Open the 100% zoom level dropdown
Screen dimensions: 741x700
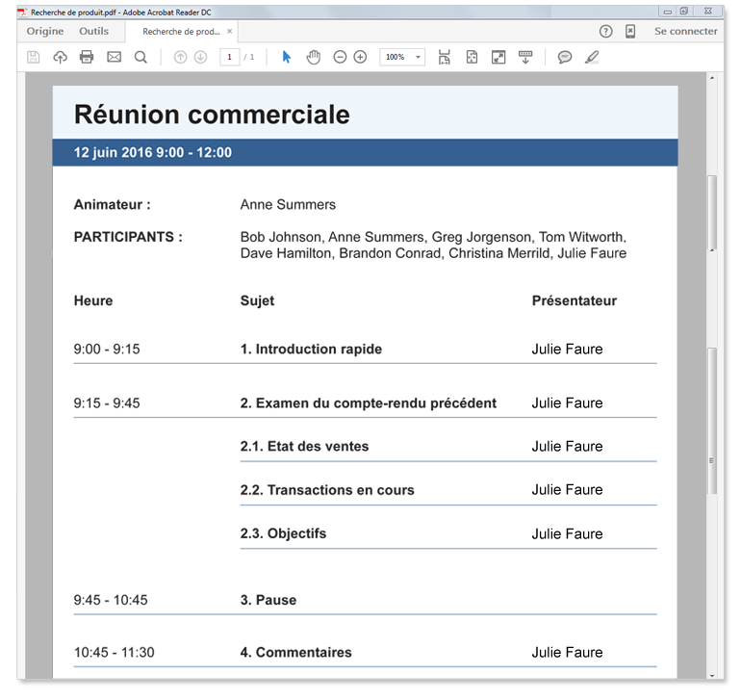pos(402,57)
